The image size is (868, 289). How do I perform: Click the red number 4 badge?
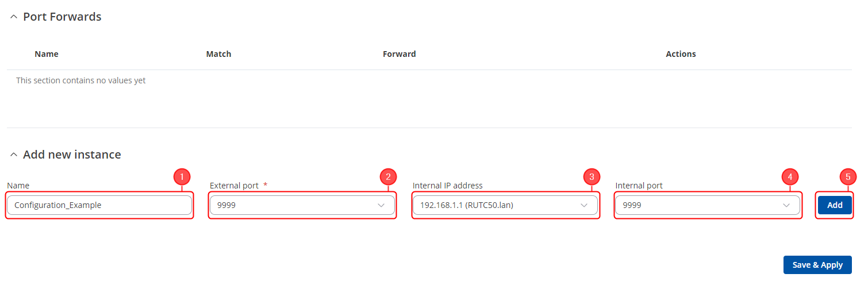pyautogui.click(x=790, y=176)
